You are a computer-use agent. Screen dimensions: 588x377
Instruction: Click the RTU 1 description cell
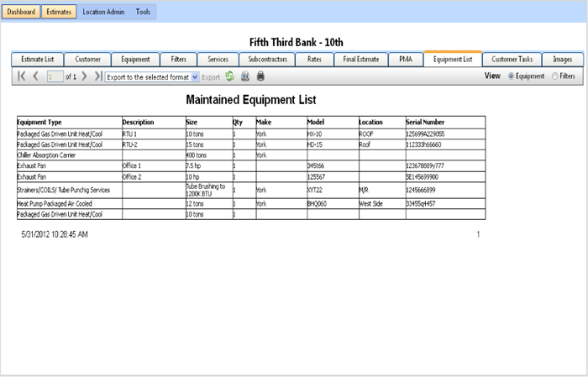click(154, 134)
